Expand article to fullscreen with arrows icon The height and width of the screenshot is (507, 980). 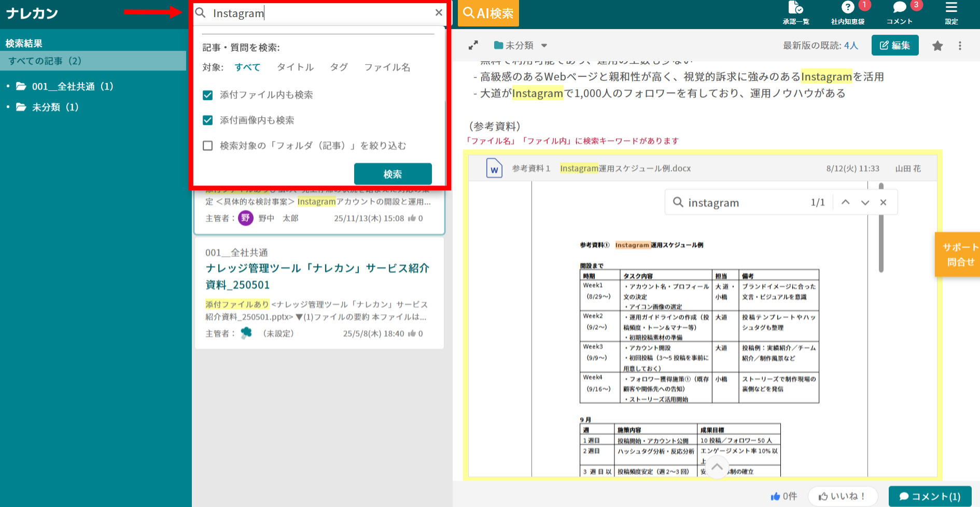pos(473,45)
